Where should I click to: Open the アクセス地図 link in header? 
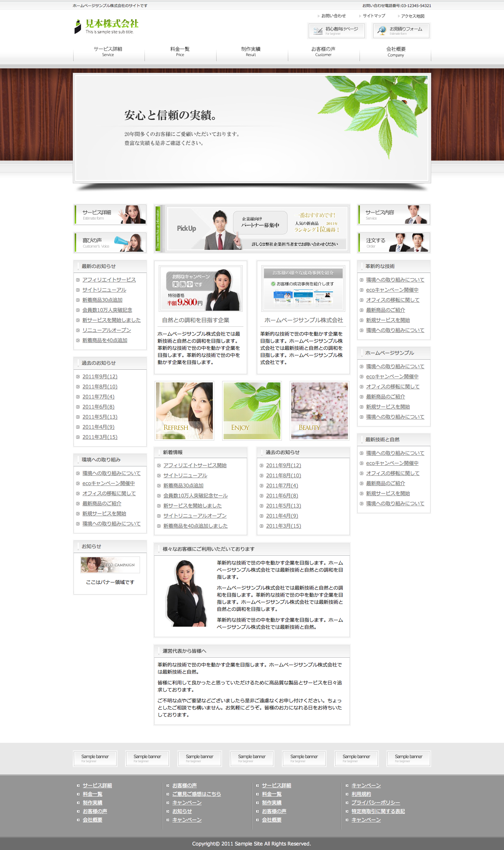[x=413, y=16]
